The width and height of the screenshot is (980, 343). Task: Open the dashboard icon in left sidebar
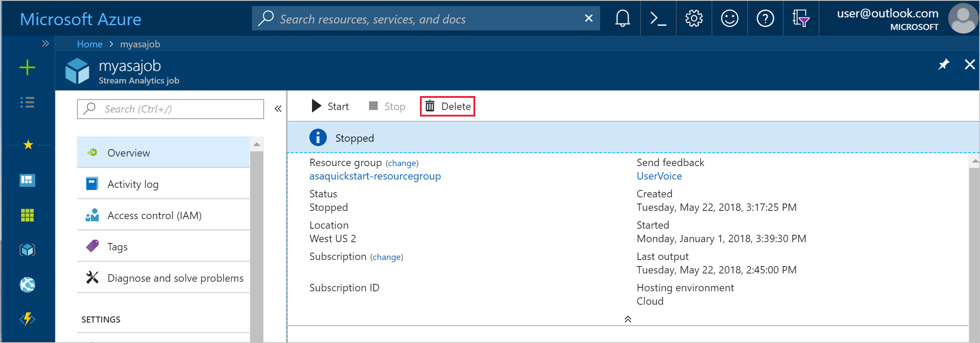pyautogui.click(x=27, y=180)
